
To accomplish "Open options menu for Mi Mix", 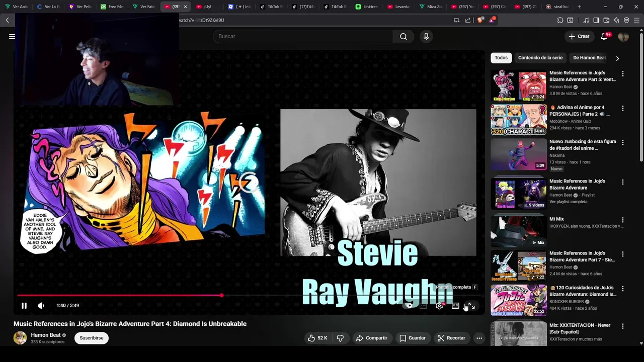I will click(x=623, y=220).
